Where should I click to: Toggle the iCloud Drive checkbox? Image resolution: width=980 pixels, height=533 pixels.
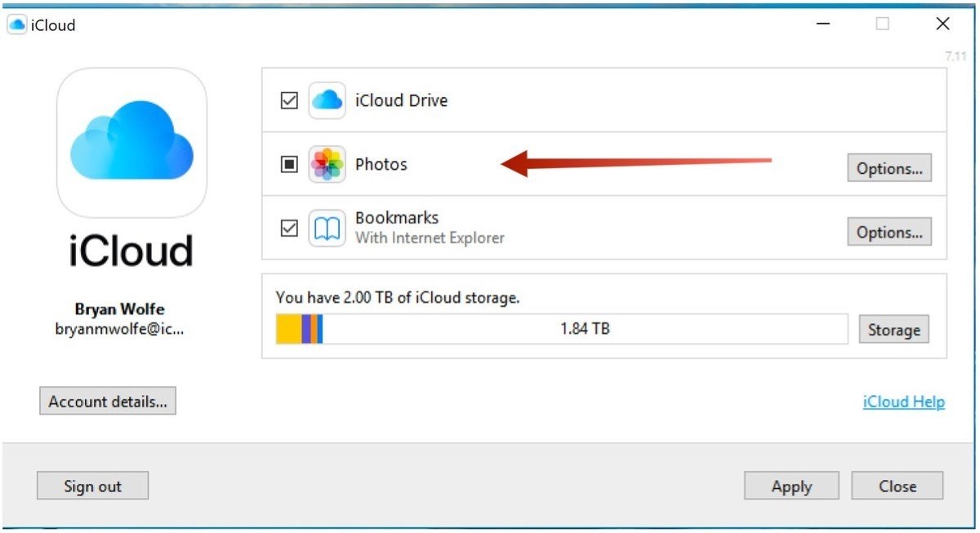[289, 101]
